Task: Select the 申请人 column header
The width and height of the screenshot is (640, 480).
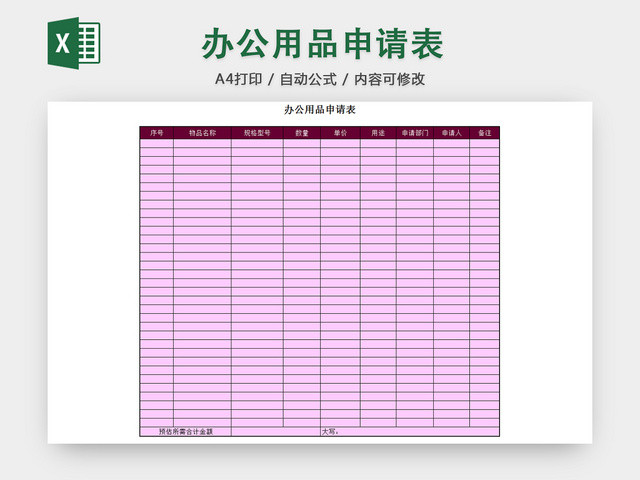Action: click(451, 133)
